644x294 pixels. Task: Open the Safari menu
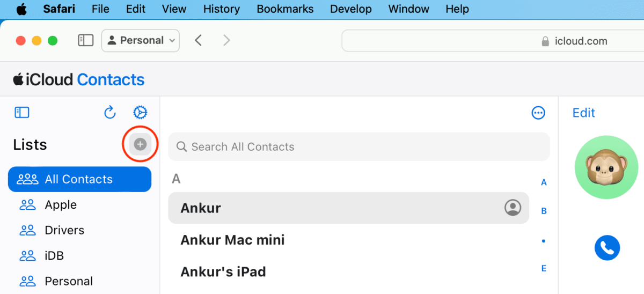pyautogui.click(x=59, y=9)
